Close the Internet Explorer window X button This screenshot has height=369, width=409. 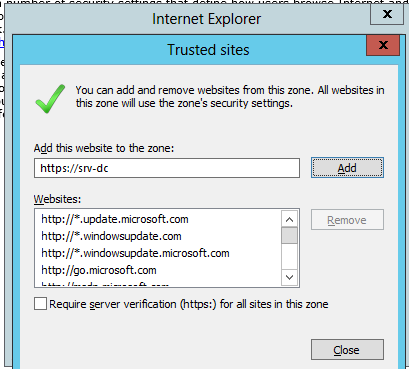[387, 14]
